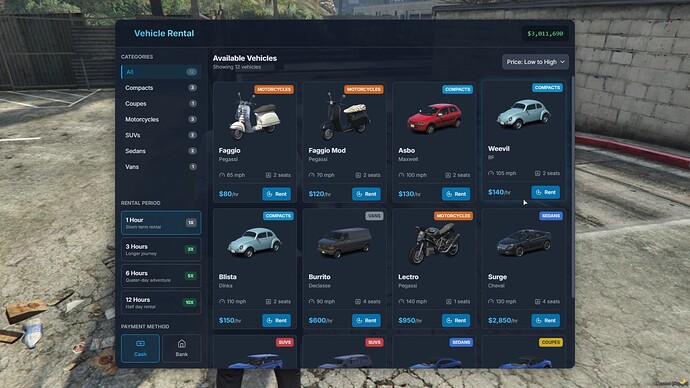Rent the Lectro motorcycle
The height and width of the screenshot is (388, 690).
pos(456,320)
